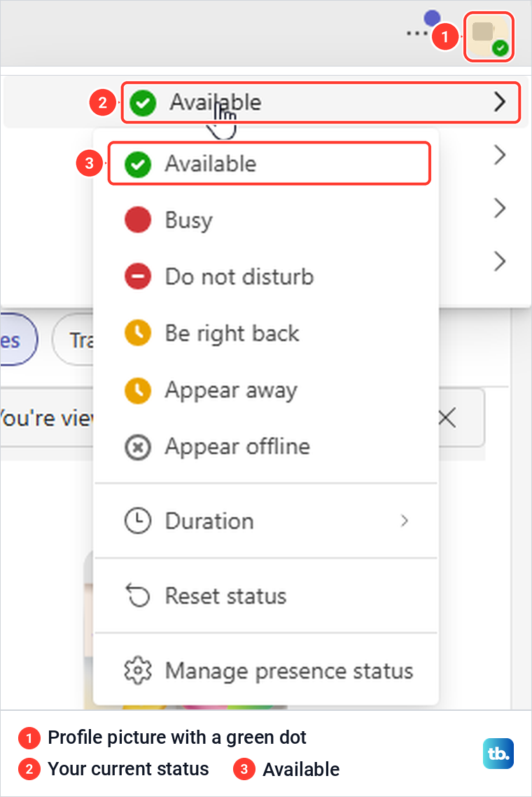Select Appear offline status
The width and height of the screenshot is (532, 797).
pyautogui.click(x=266, y=447)
